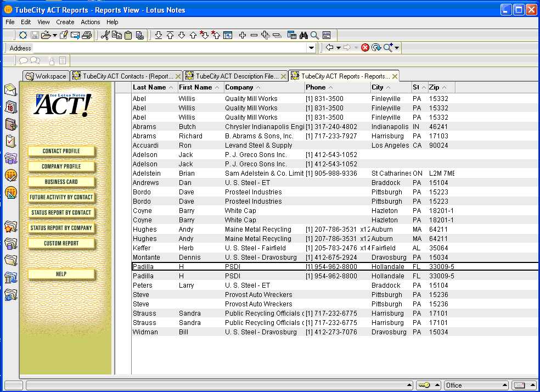Click the Expand plus icon
This screenshot has width=540, height=392.
243,35
